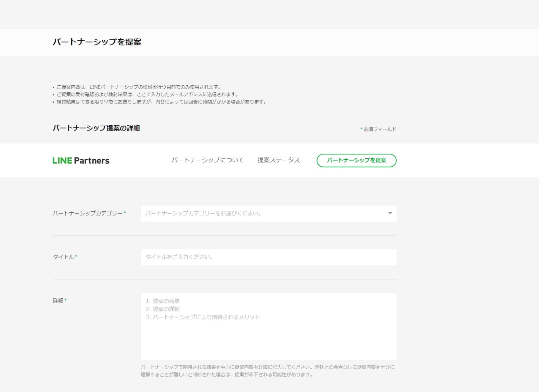Focus the タイトル text input
539x392 pixels.
[x=268, y=257]
